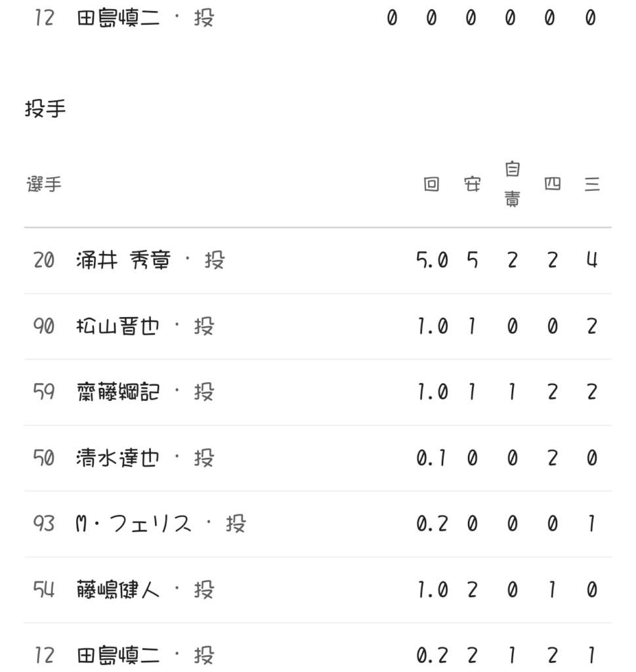Click the 三 strikeouts column header

[x=591, y=184]
